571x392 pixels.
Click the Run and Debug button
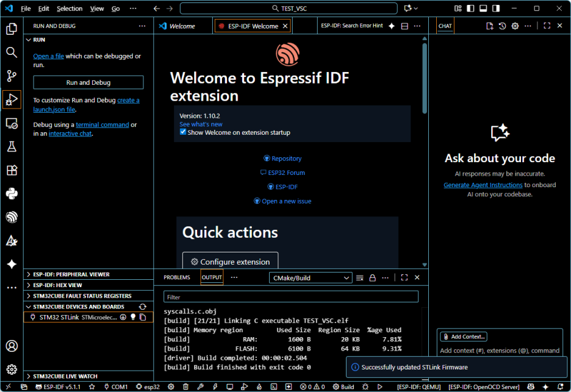[88, 82]
